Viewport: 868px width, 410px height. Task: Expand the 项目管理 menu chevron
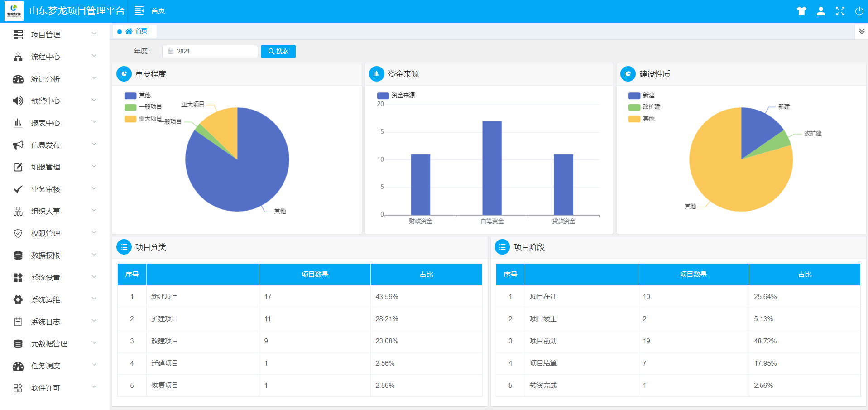(x=94, y=34)
